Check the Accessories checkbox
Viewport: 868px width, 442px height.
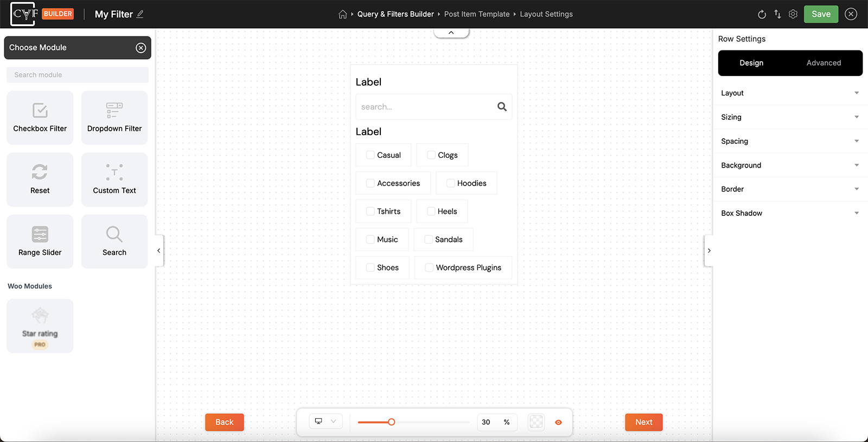pyautogui.click(x=371, y=183)
